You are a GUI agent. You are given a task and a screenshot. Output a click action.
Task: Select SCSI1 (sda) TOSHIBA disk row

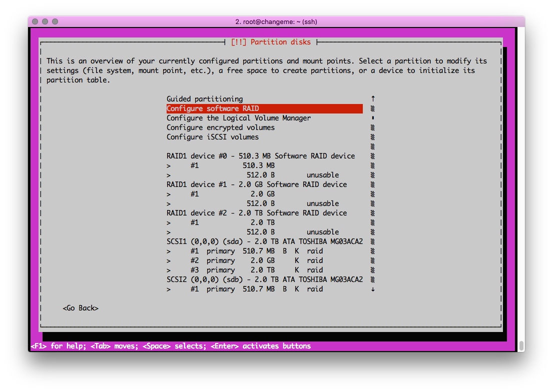265,242
